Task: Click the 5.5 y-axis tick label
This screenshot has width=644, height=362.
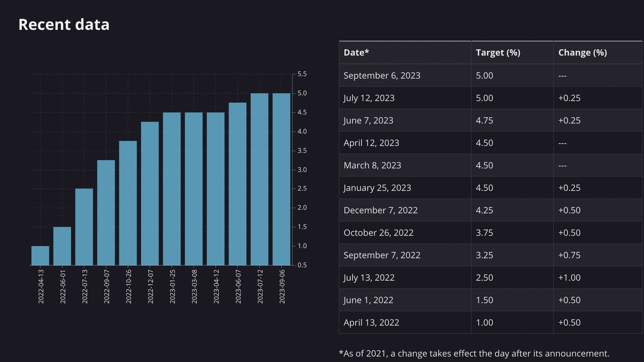Action: [x=302, y=74]
